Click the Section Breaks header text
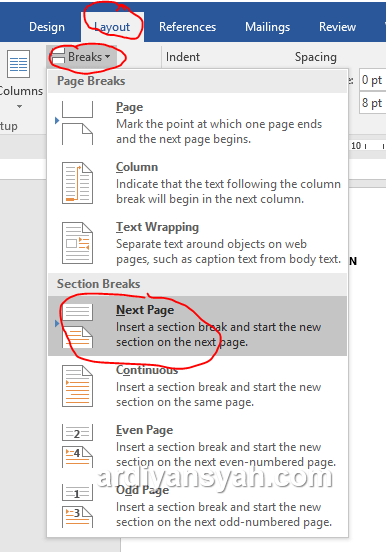The width and height of the screenshot is (386, 552). coord(99,284)
